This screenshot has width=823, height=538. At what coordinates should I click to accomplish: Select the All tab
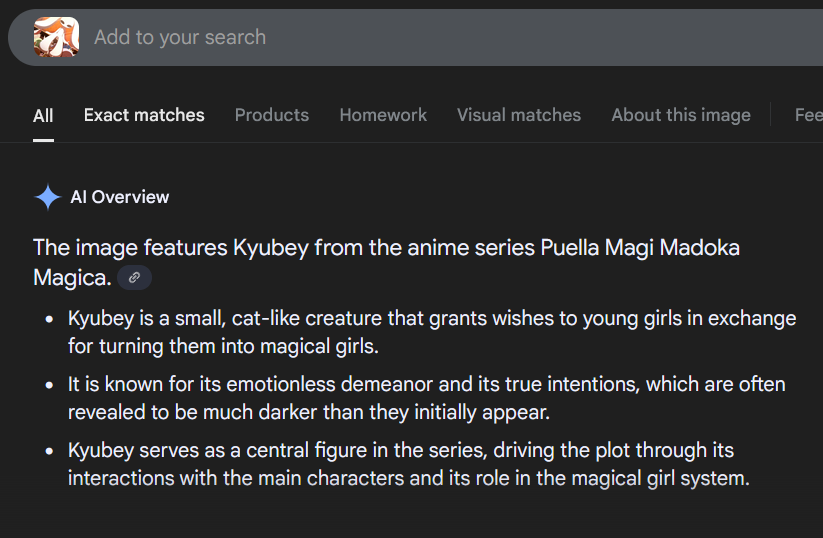pos(43,115)
